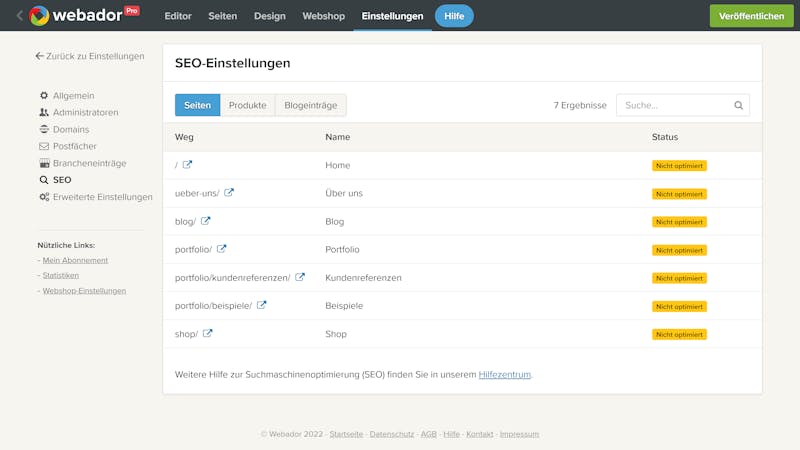Open the Webshop menu item
This screenshot has width=800, height=450.
[323, 16]
